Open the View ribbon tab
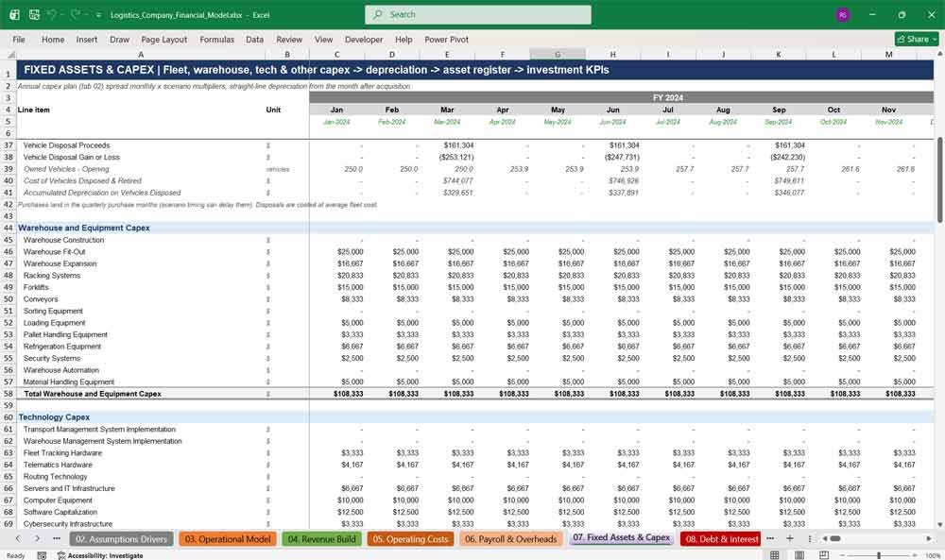 [x=323, y=39]
